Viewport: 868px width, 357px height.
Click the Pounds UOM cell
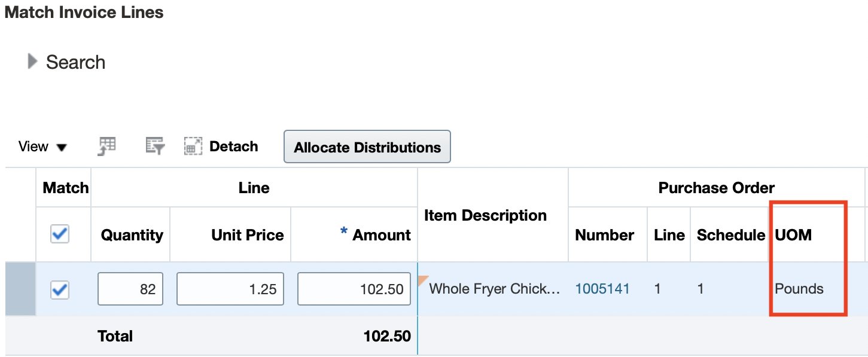coord(799,289)
